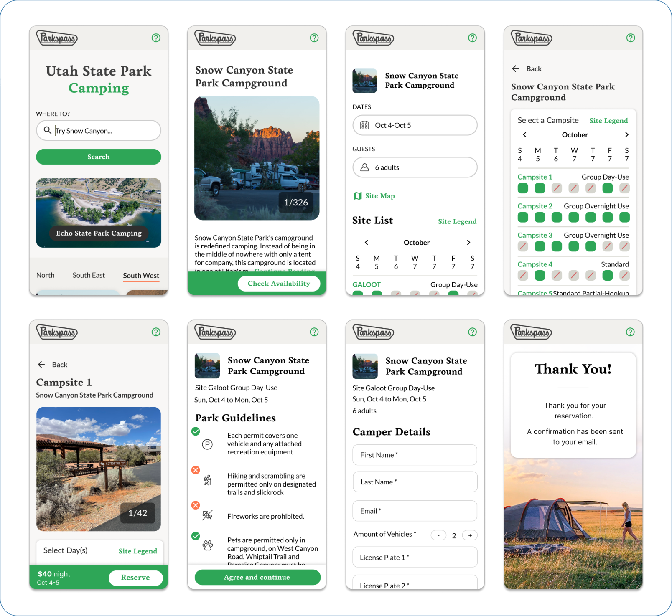Click the Reserve button
The image size is (672, 616).
pos(135,578)
